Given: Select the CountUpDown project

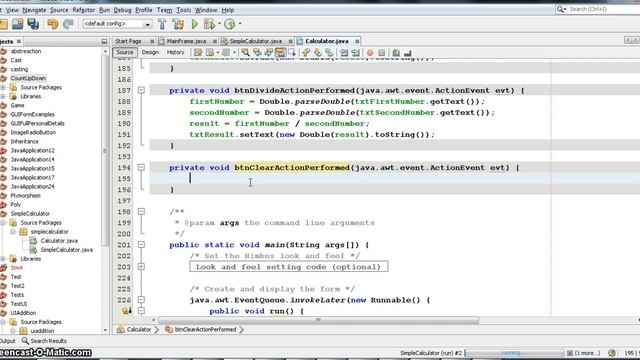Looking at the screenshot, I should pyautogui.click(x=28, y=78).
